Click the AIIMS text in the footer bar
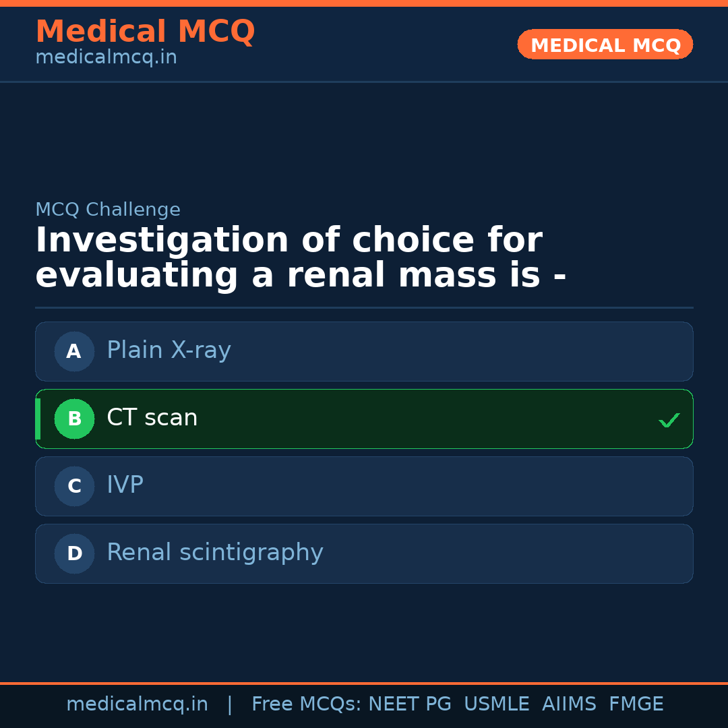Viewport: 728px width, 728px height. (x=570, y=704)
